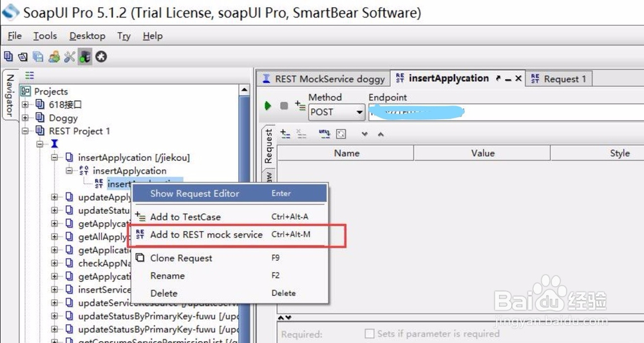Switch to REST MockService doggy tab
This screenshot has width=644, height=343.
pyautogui.click(x=324, y=79)
